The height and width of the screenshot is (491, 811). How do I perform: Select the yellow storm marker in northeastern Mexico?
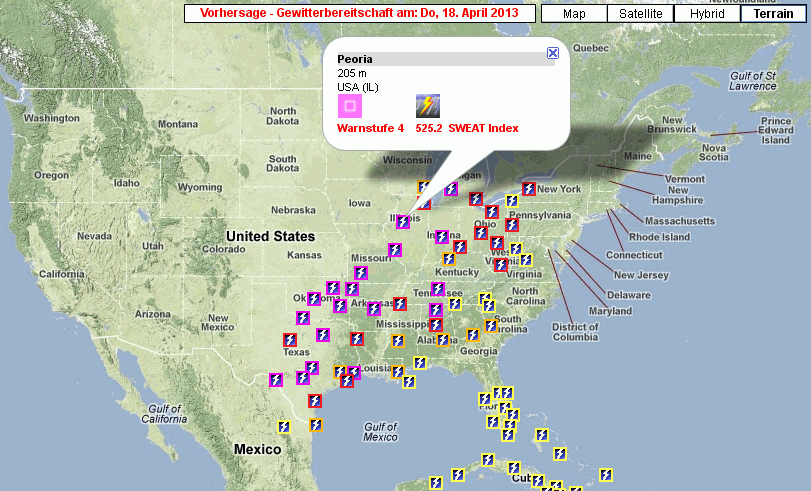coord(284,427)
